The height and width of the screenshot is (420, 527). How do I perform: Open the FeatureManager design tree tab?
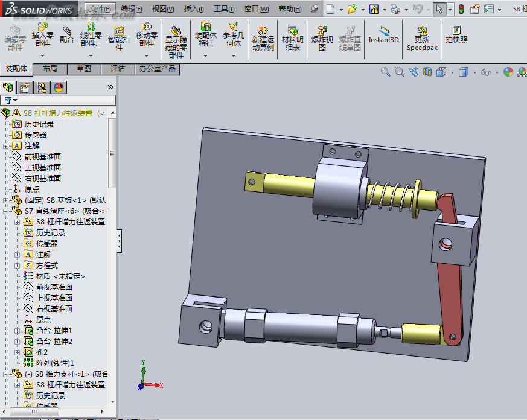(8, 87)
